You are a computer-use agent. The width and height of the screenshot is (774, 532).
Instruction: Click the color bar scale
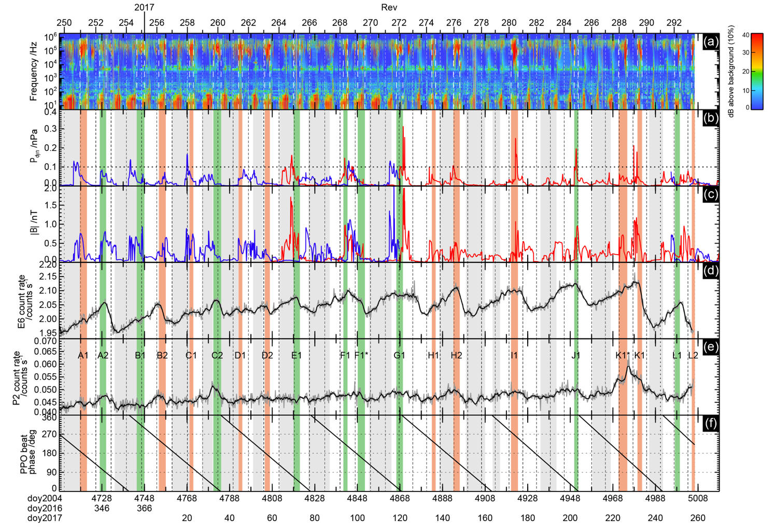(x=757, y=72)
